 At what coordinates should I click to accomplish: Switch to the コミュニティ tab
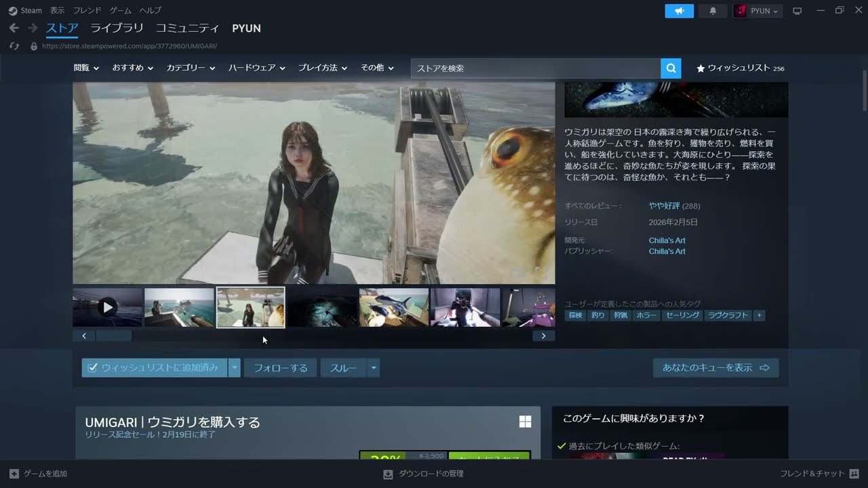point(187,28)
